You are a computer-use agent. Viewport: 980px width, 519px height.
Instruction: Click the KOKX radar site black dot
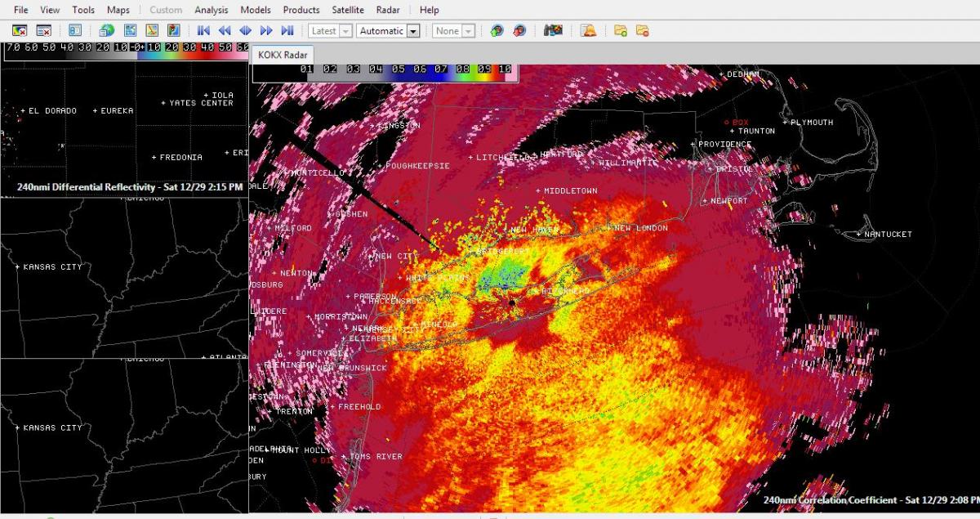[512, 302]
